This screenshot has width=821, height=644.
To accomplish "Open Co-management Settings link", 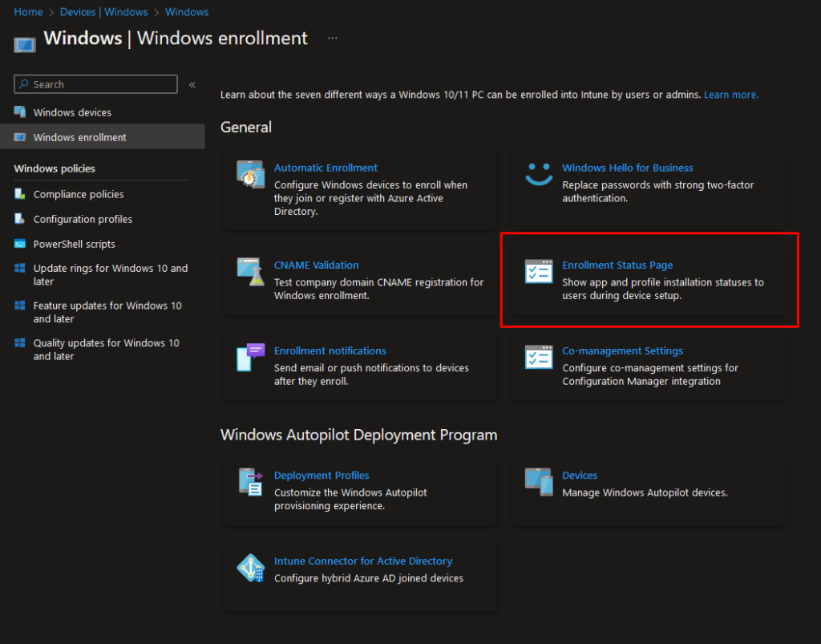I will pyautogui.click(x=622, y=350).
